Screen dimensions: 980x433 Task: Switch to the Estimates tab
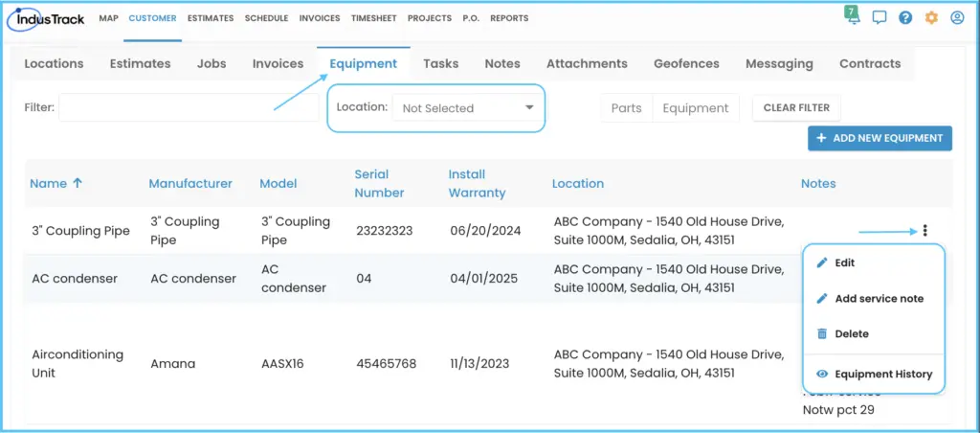click(x=140, y=63)
